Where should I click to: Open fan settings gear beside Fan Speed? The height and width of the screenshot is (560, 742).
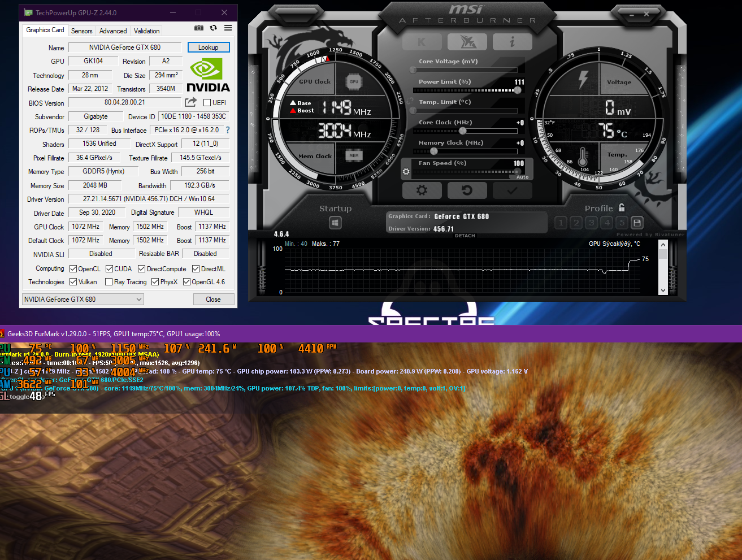click(x=406, y=171)
